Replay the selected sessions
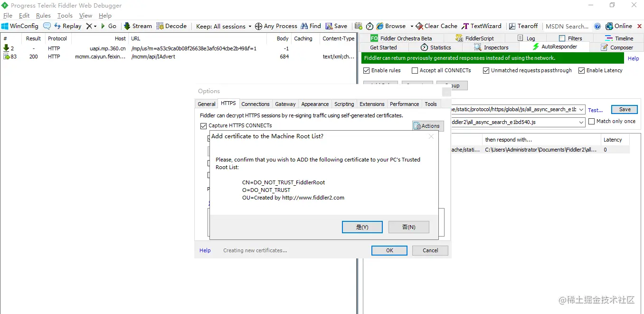Image resolution: width=644 pixels, height=314 pixels. [x=67, y=26]
